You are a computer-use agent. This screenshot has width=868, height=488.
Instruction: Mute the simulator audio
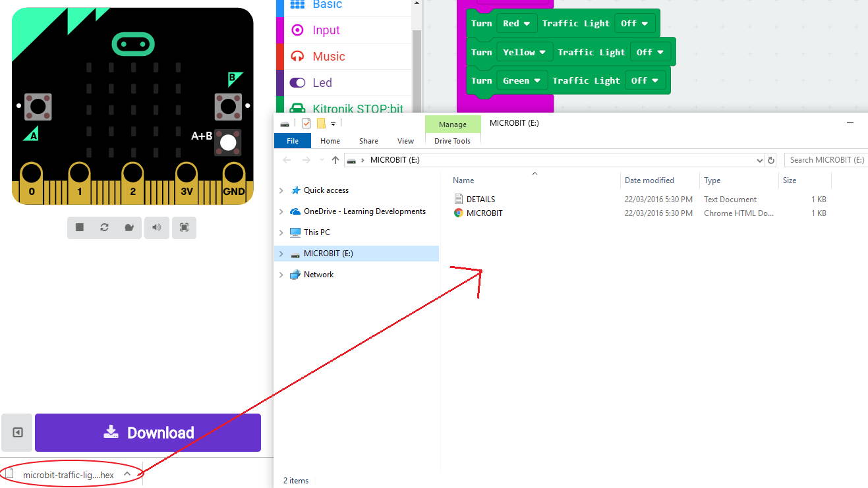157,227
